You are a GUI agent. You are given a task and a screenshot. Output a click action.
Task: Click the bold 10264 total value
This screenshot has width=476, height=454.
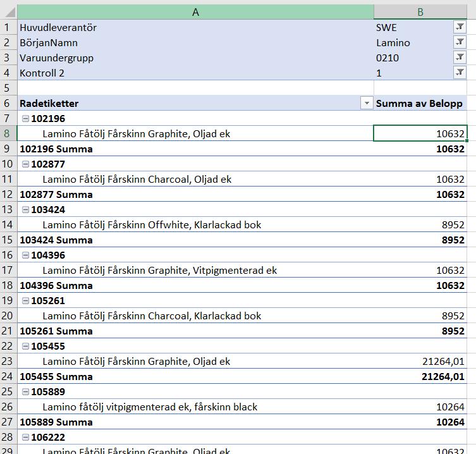tap(450, 422)
